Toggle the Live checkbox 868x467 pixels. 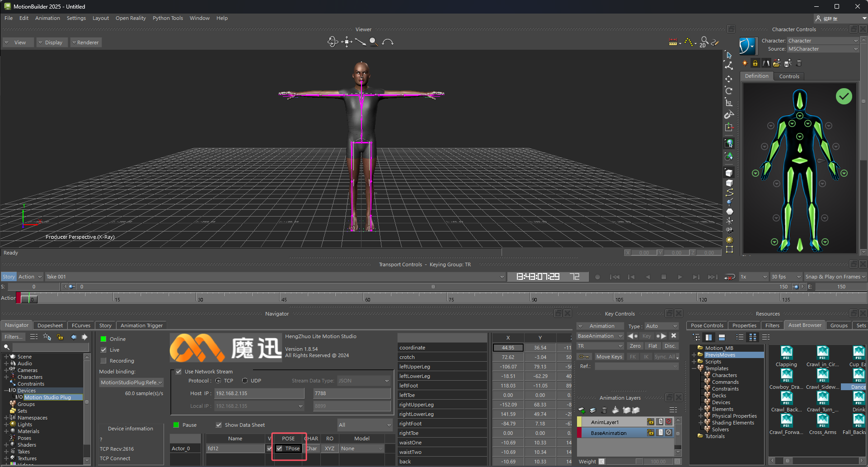coord(104,350)
